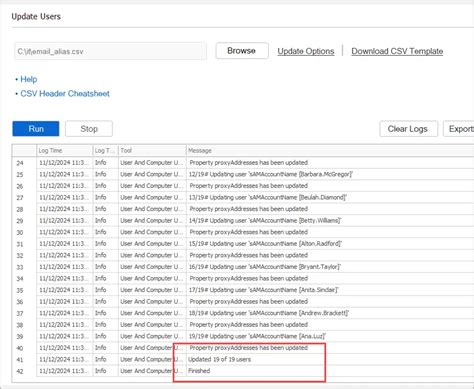
Task: Select the 'Finished' log message
Action: [199, 371]
